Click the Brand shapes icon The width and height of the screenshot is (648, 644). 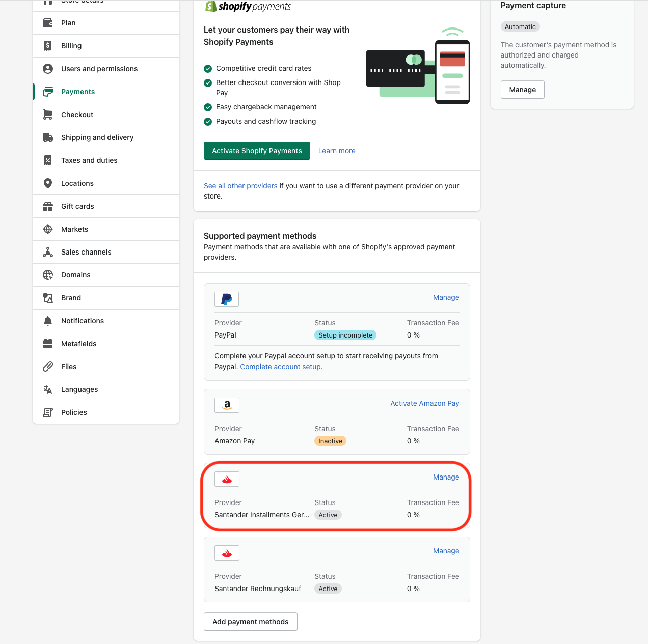[x=48, y=298]
